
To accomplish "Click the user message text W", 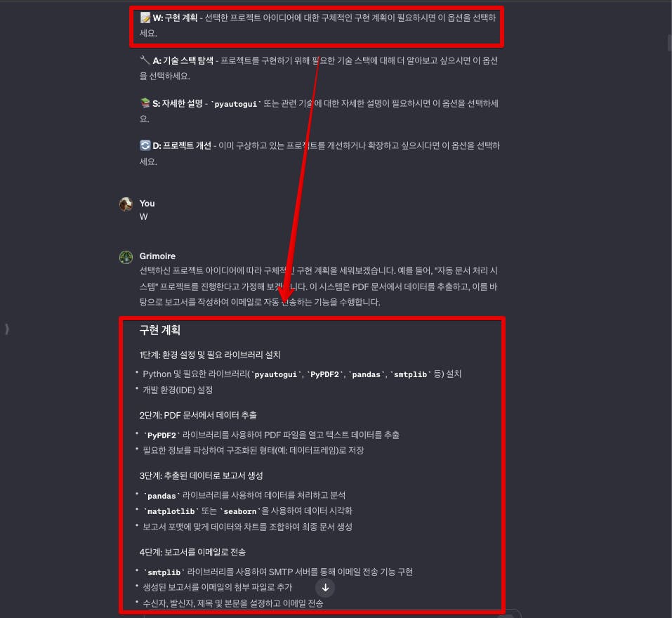I will [x=143, y=217].
